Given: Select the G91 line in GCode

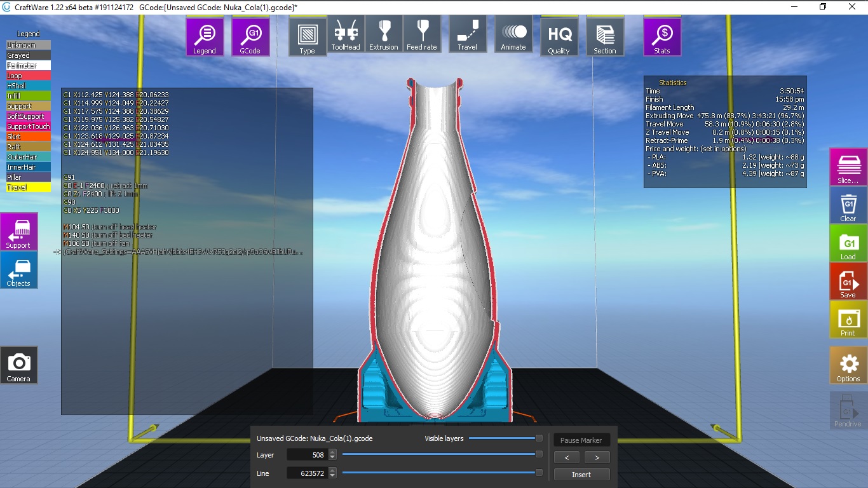Looking at the screenshot, I should (69, 177).
